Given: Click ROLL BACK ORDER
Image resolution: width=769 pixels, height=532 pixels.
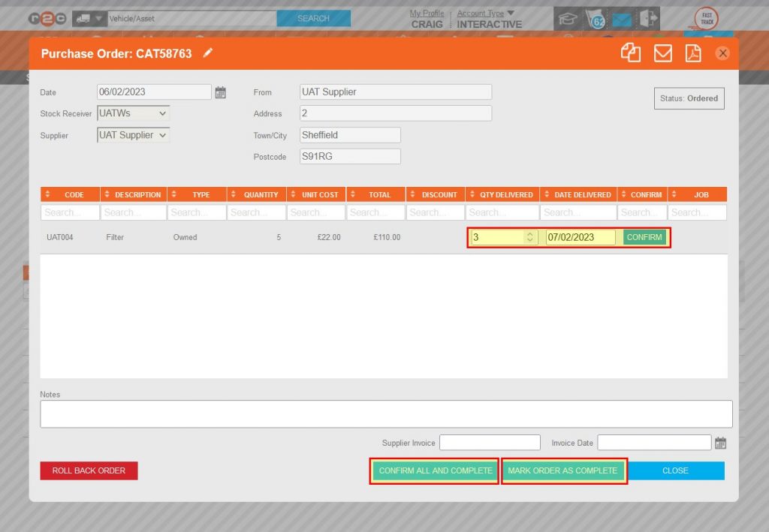Looking at the screenshot, I should (x=89, y=470).
